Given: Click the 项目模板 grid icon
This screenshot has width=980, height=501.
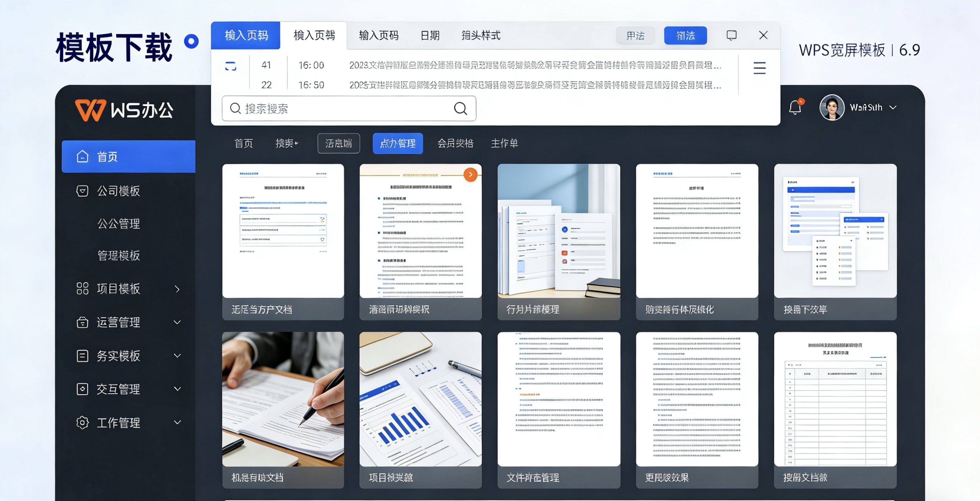Looking at the screenshot, I should pos(82,289).
